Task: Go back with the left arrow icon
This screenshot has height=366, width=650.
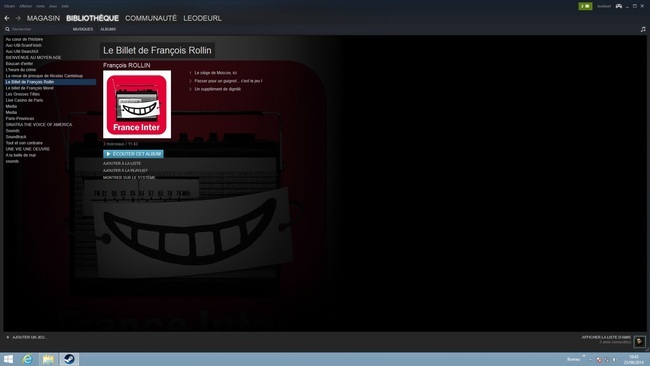Action: pyautogui.click(x=7, y=18)
